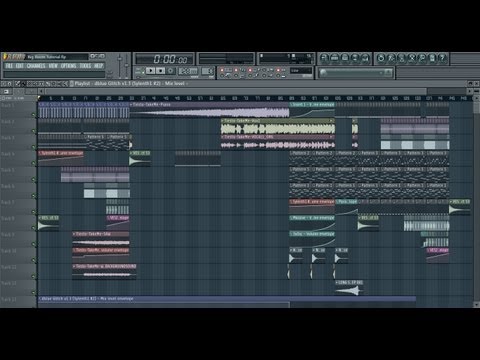Viewport: 480px width, 360px height.
Task: Click the second red indicator in recording panel
Action: click(236, 70)
